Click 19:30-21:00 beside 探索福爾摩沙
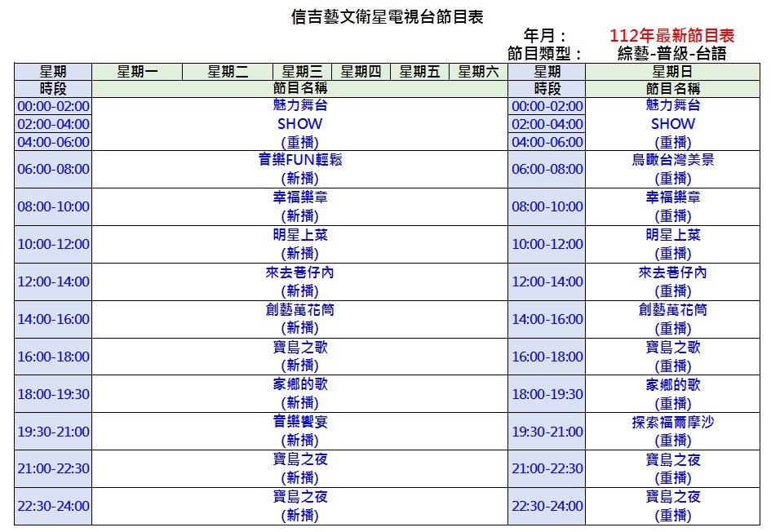Viewport: 771px width, 532px height. pyautogui.click(x=547, y=431)
